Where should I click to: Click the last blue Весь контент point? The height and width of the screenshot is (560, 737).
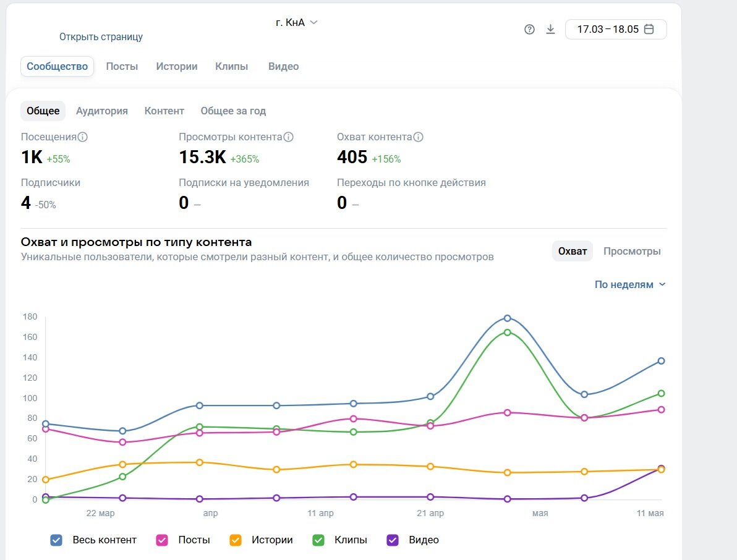(662, 361)
